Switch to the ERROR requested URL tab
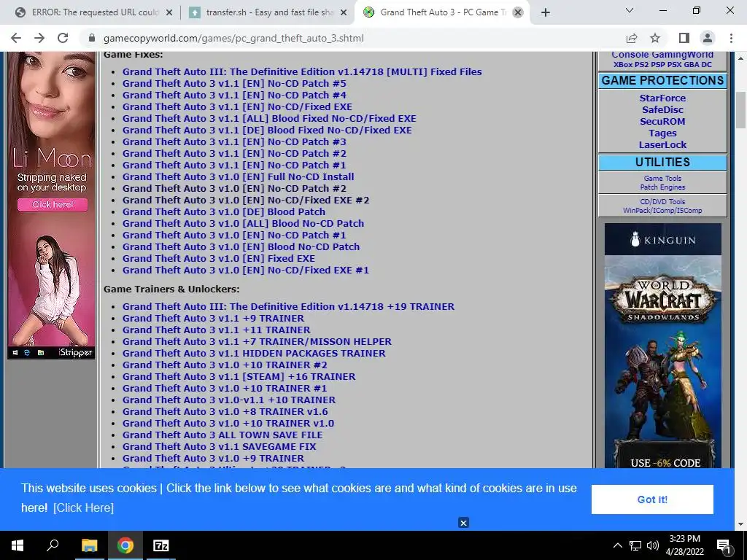The height and width of the screenshot is (560, 747). click(x=94, y=12)
